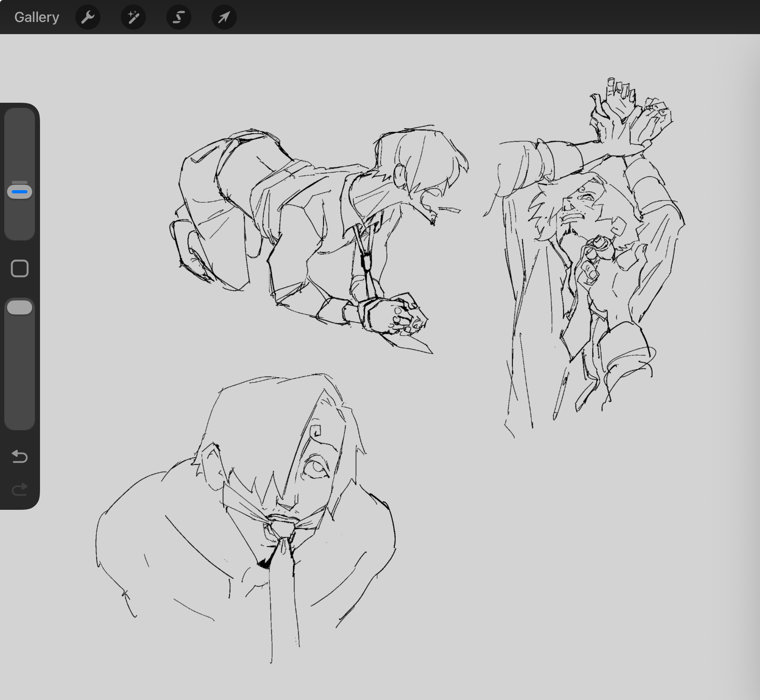This screenshot has width=760, height=700.
Task: Open the Actions wrench menu
Action: tap(88, 17)
